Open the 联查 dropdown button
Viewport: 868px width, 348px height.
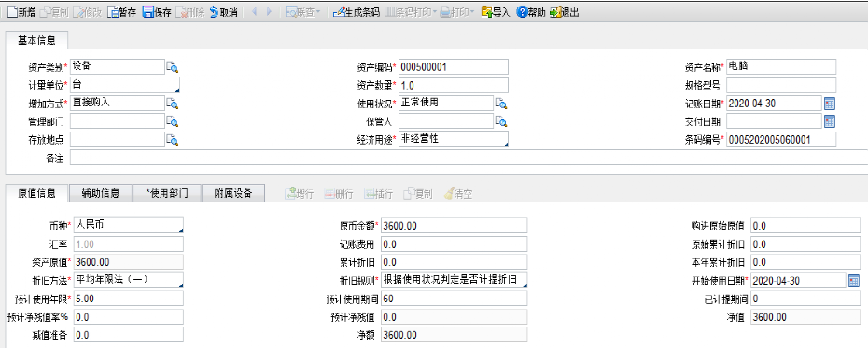[302, 12]
